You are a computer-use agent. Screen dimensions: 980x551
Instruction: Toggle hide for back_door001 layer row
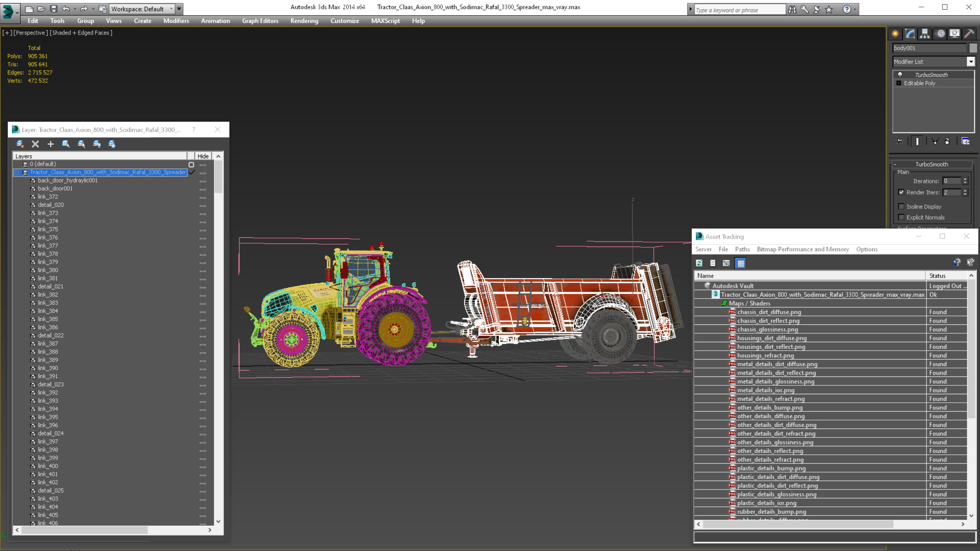click(x=203, y=189)
